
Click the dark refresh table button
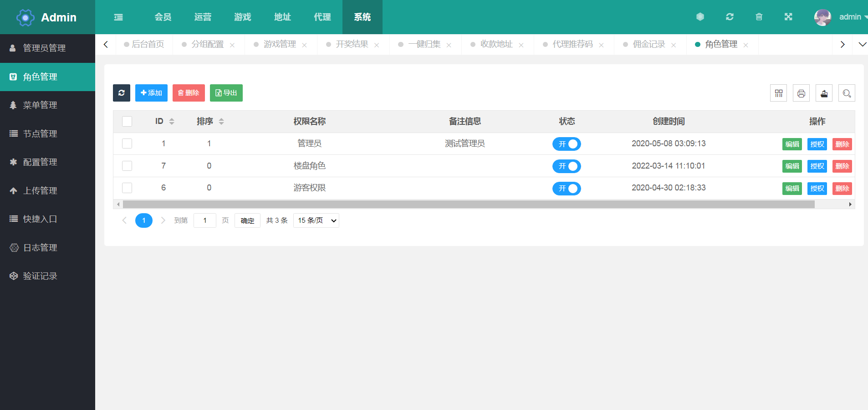click(x=122, y=93)
